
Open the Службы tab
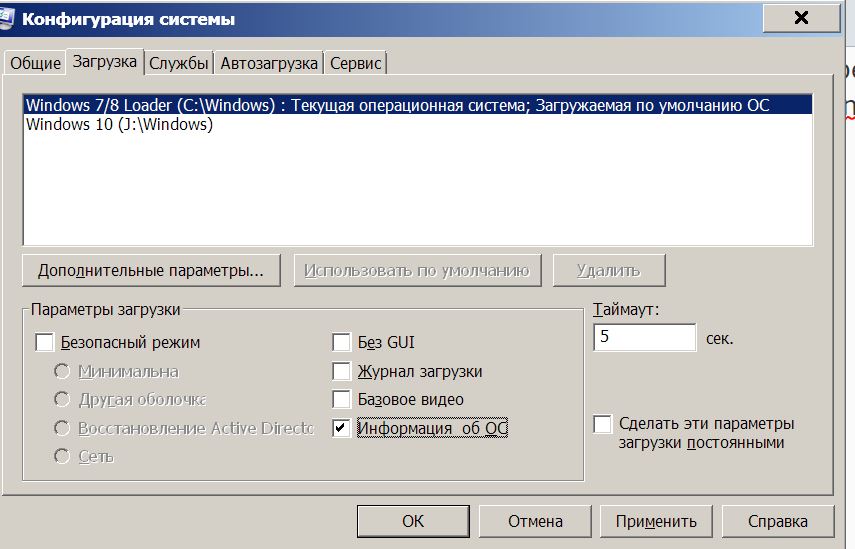point(179,63)
